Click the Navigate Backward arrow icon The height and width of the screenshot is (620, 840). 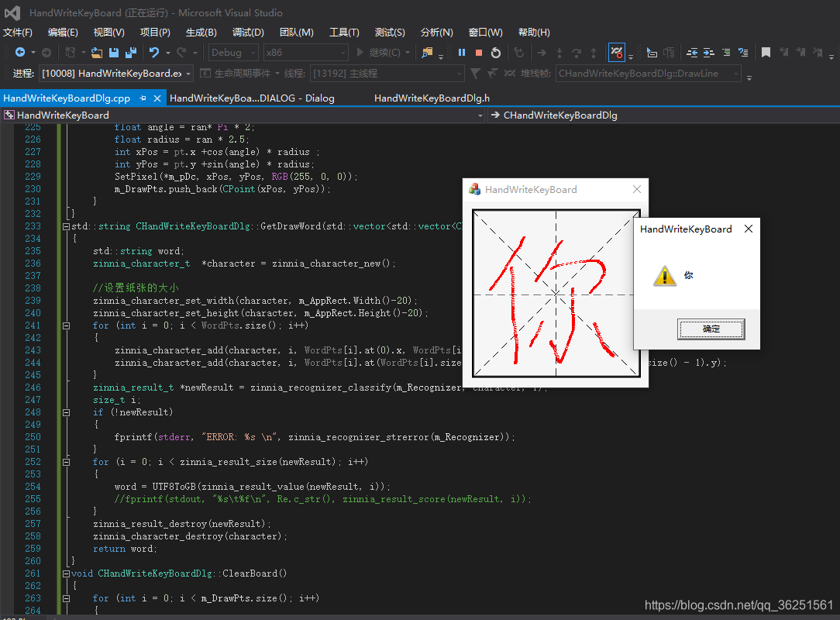pos(20,53)
